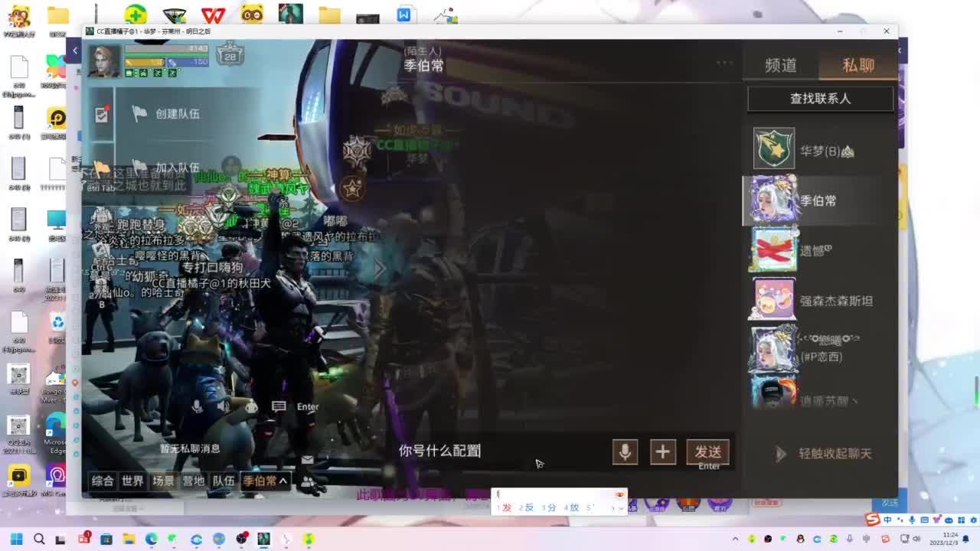Click the level 28 badge

click(230, 55)
